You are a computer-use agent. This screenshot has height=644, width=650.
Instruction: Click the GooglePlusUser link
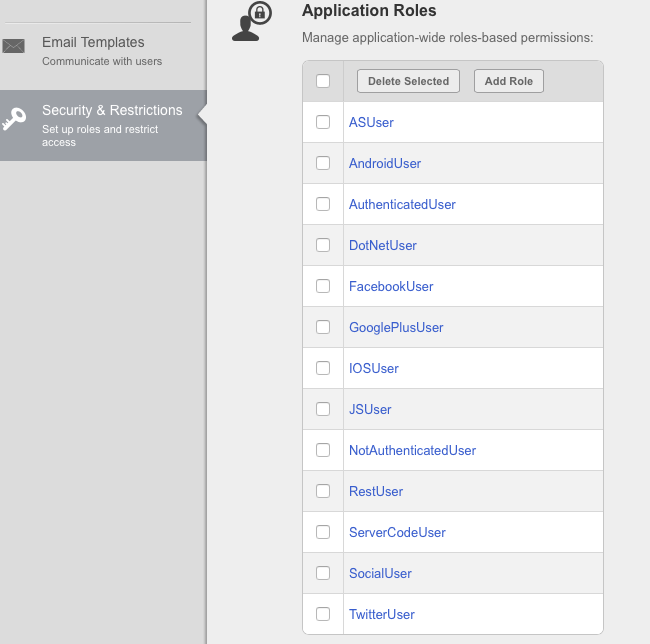[396, 327]
